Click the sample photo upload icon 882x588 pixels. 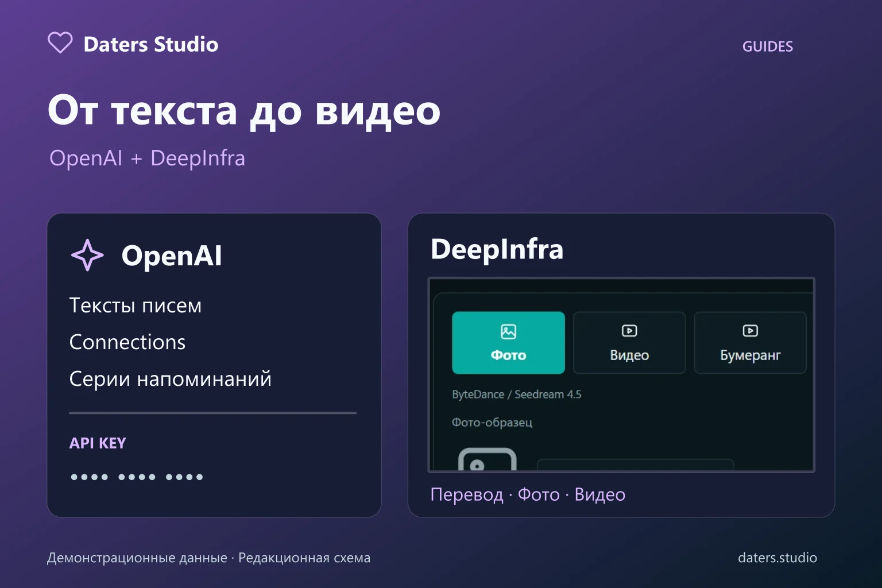[x=487, y=459]
